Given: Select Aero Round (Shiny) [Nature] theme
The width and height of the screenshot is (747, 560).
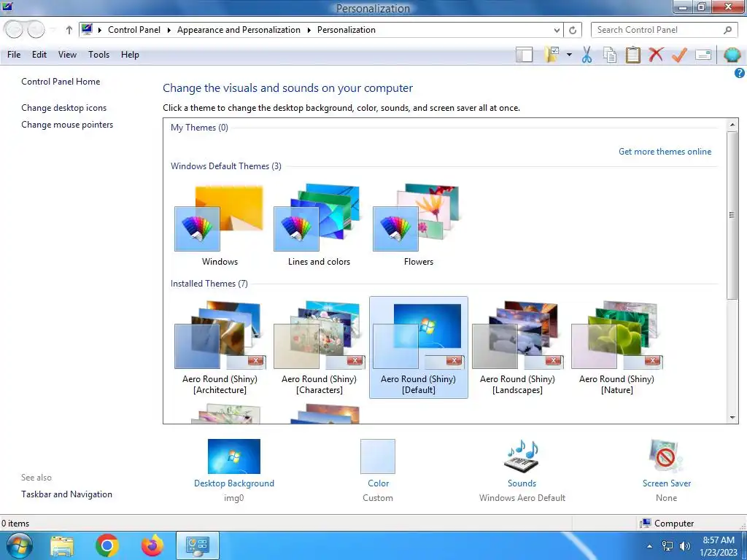Looking at the screenshot, I should (616, 348).
